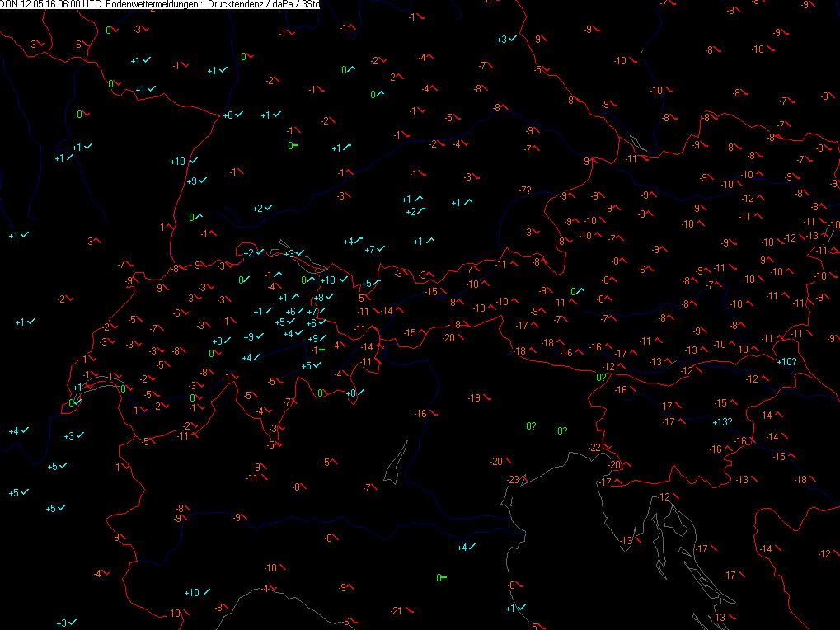
Task: Select the cyan +10? station marker
Action: point(786,361)
